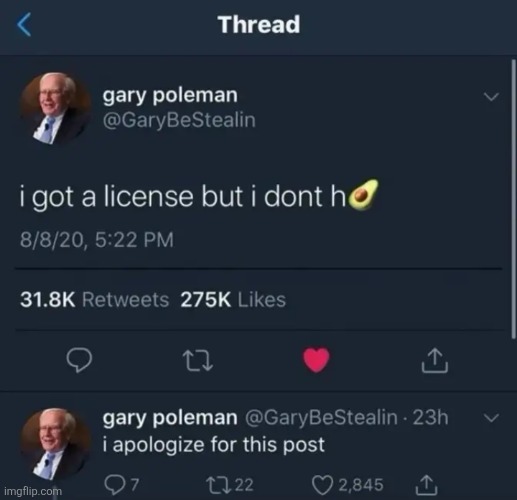The height and width of the screenshot is (500, 517).
Task: Click the scrollbar on the right edge
Action: 513,199
